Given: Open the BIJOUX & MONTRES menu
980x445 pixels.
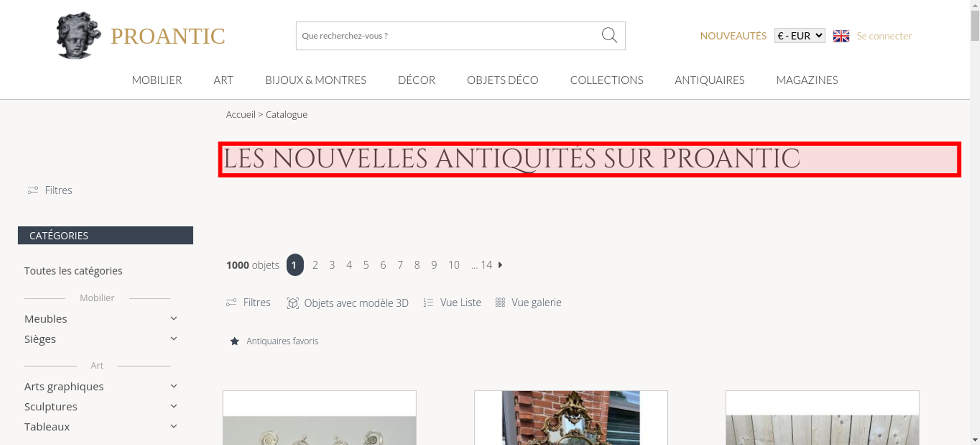Looking at the screenshot, I should pyautogui.click(x=316, y=80).
